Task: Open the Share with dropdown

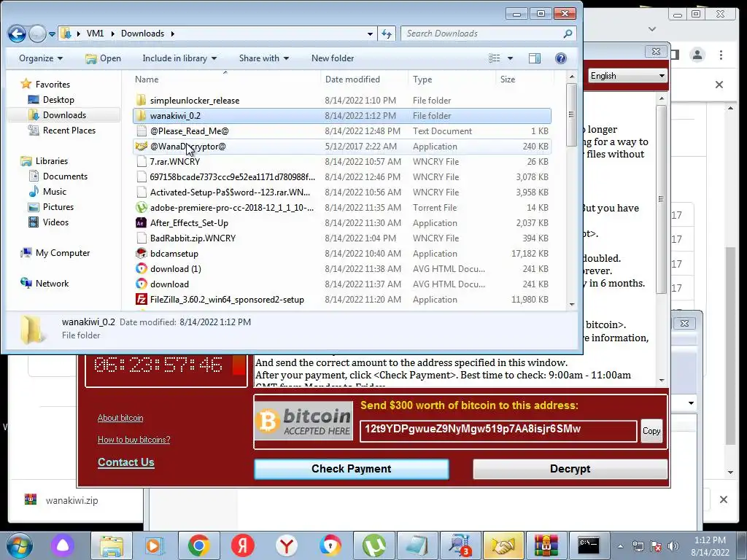Action: 264,58
